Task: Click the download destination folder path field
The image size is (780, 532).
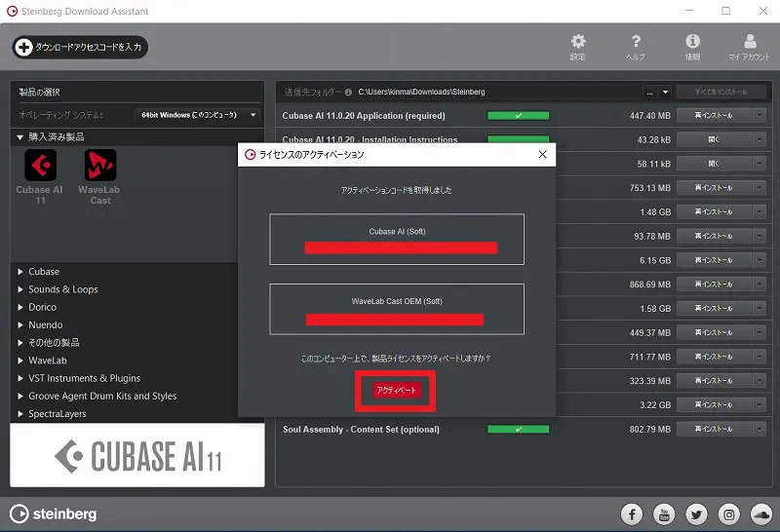Action: click(497, 92)
